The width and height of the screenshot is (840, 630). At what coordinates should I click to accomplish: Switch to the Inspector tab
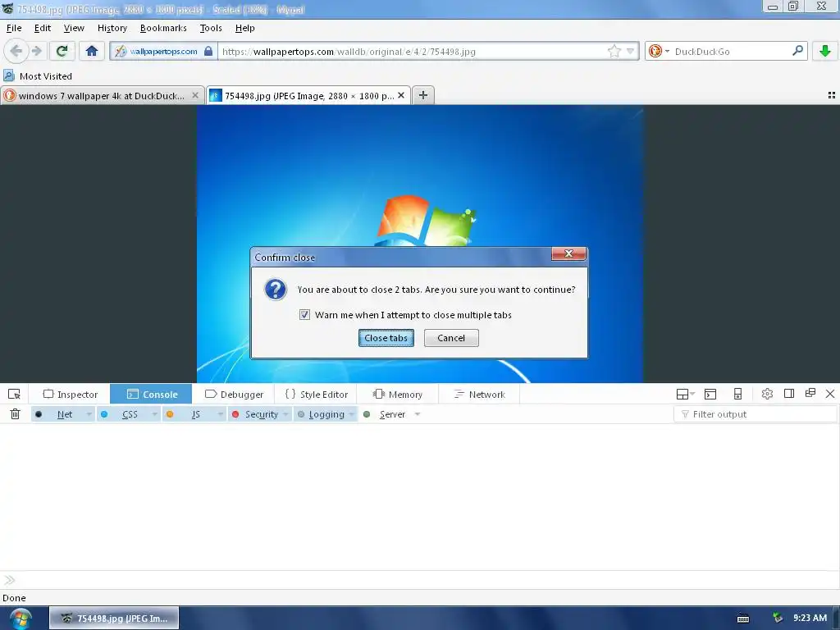pyautogui.click(x=71, y=395)
